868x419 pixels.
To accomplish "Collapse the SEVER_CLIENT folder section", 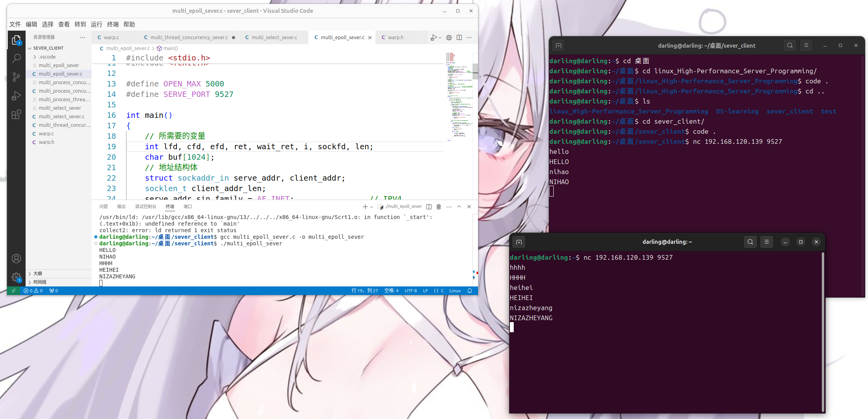I will pos(59,48).
